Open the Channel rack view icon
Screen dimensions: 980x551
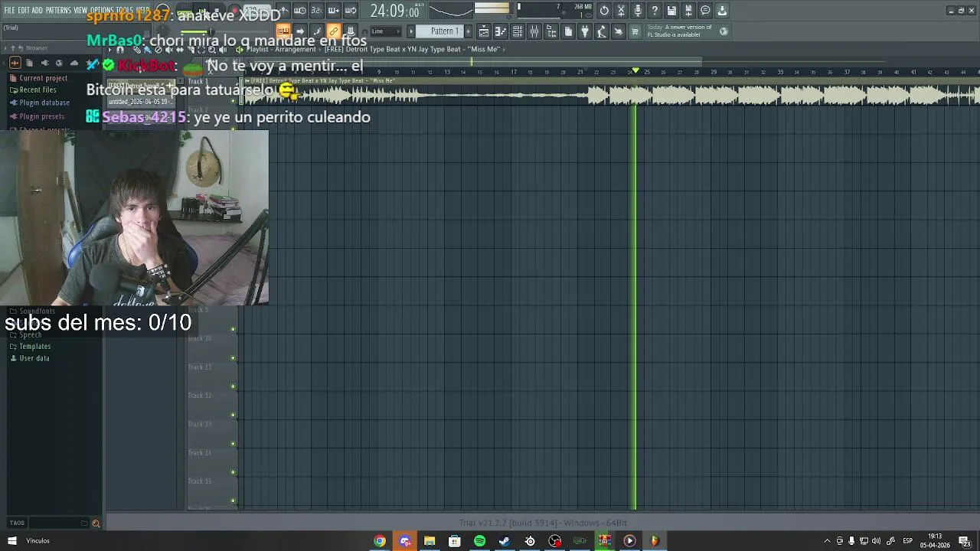518,31
